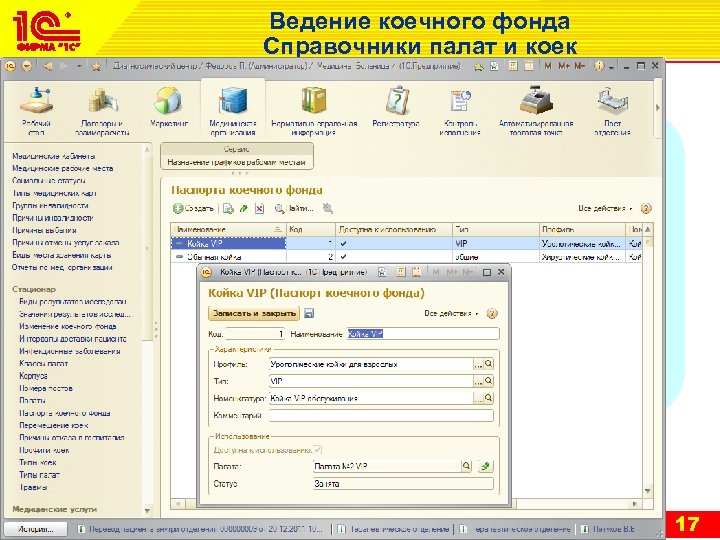Click the Записать и закрыть button
The height and width of the screenshot is (540, 720).
[254, 314]
